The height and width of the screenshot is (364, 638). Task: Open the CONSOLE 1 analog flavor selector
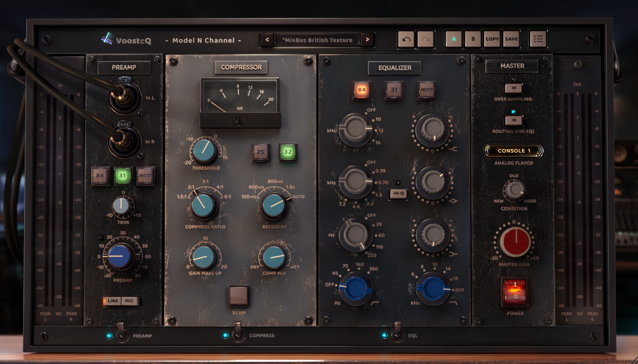coord(513,150)
